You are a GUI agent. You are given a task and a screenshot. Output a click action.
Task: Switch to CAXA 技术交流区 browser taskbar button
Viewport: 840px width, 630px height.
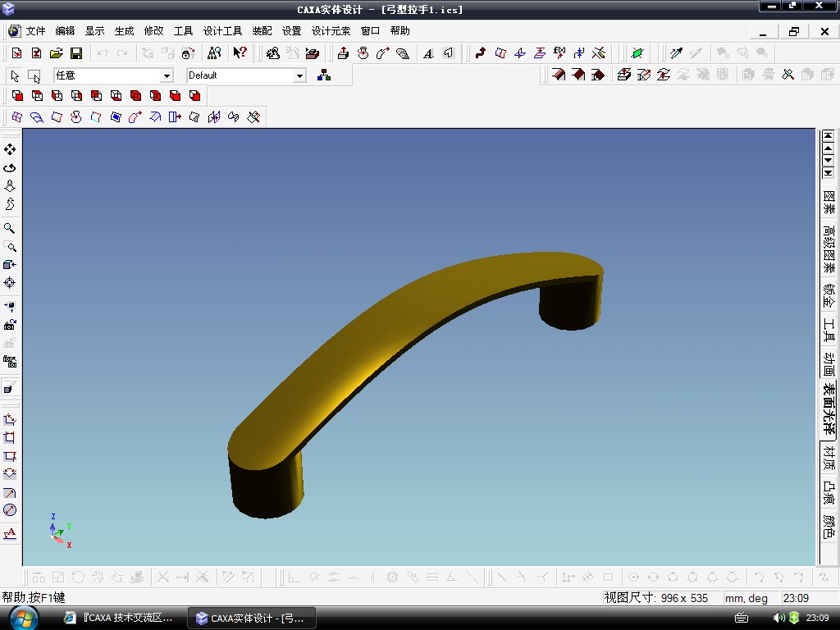pos(118,618)
